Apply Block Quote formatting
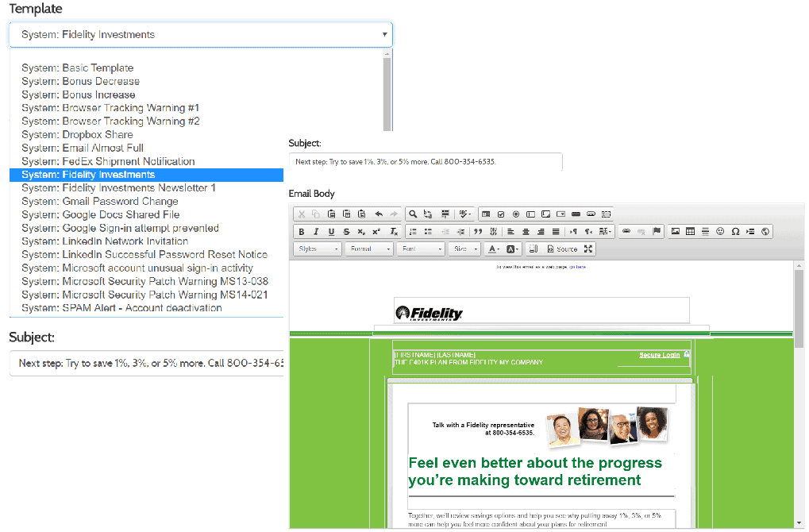This screenshot has width=809, height=532. [478, 232]
